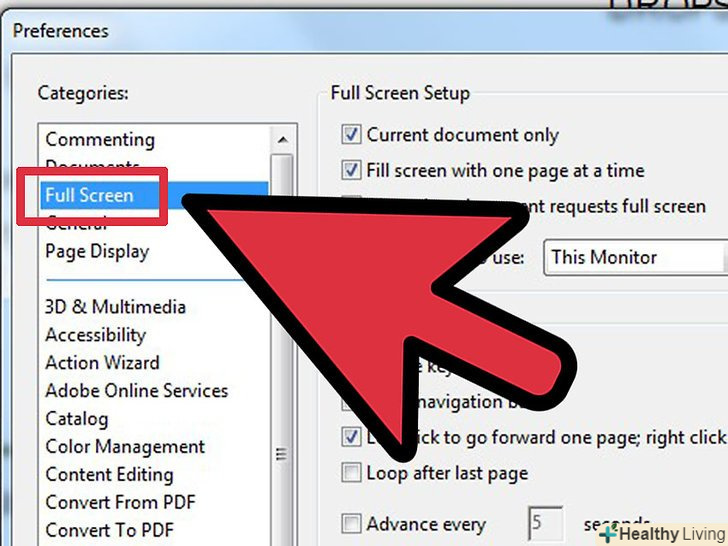The width and height of the screenshot is (728, 546).
Task: Click the Advance every seconds number field
Action: [x=546, y=523]
